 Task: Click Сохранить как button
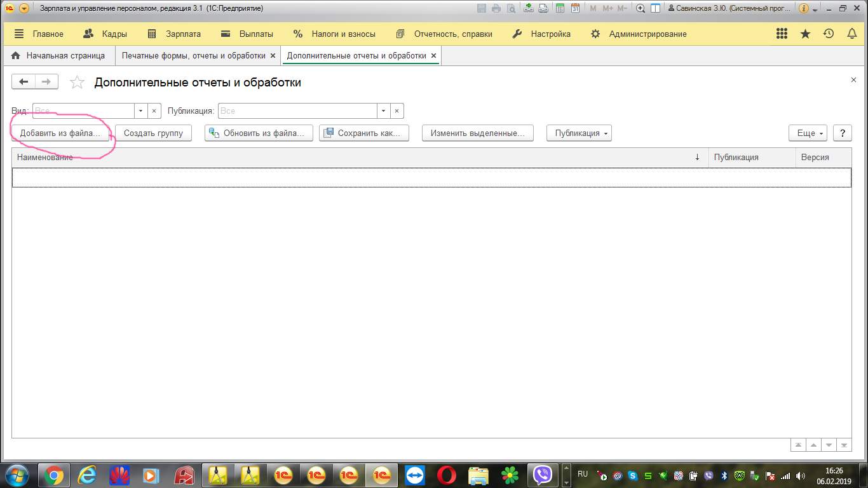pyautogui.click(x=364, y=133)
